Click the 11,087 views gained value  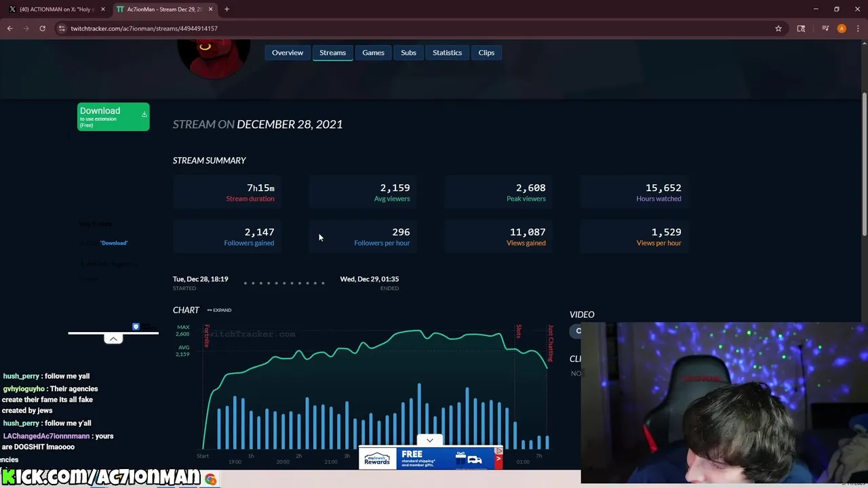(x=528, y=232)
